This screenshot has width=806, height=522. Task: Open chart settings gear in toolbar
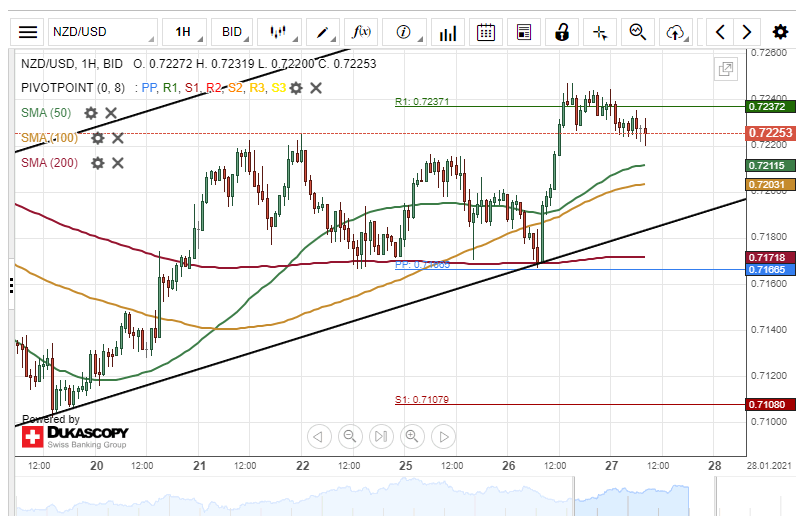click(x=780, y=32)
